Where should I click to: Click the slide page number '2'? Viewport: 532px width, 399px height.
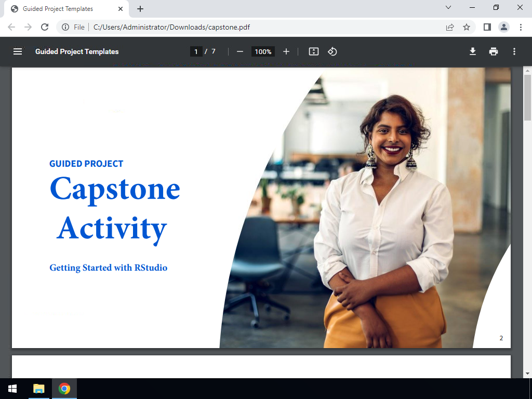[501, 338]
